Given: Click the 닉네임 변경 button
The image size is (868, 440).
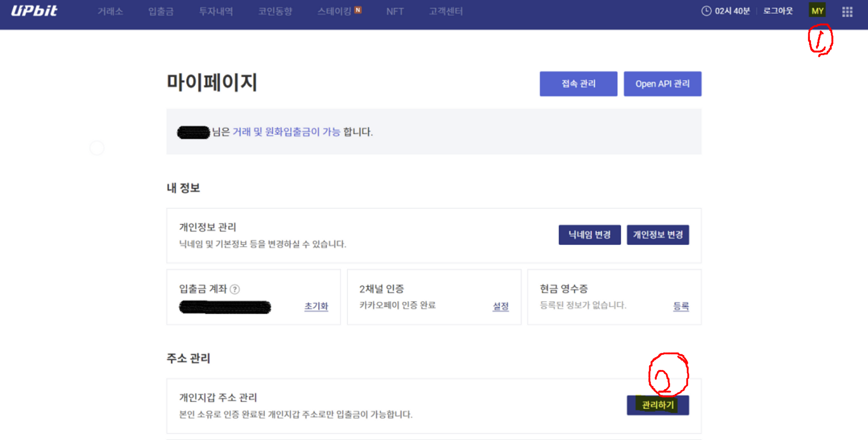Looking at the screenshot, I should 589,235.
